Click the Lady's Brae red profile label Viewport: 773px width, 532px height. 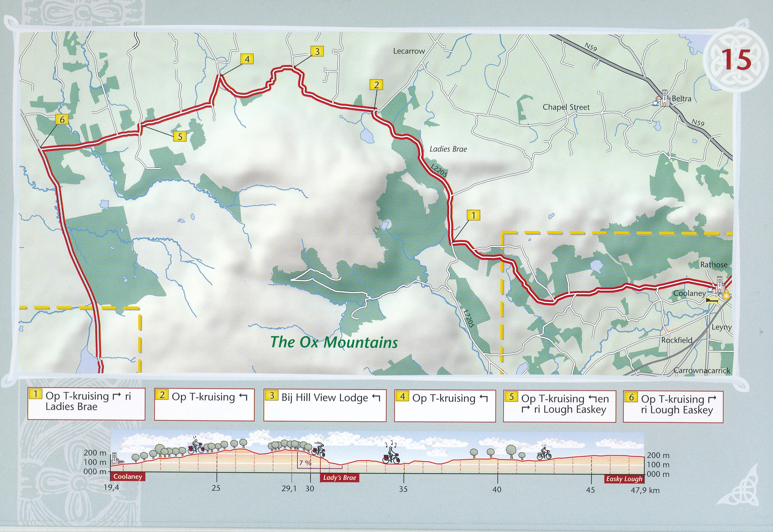pyautogui.click(x=339, y=478)
